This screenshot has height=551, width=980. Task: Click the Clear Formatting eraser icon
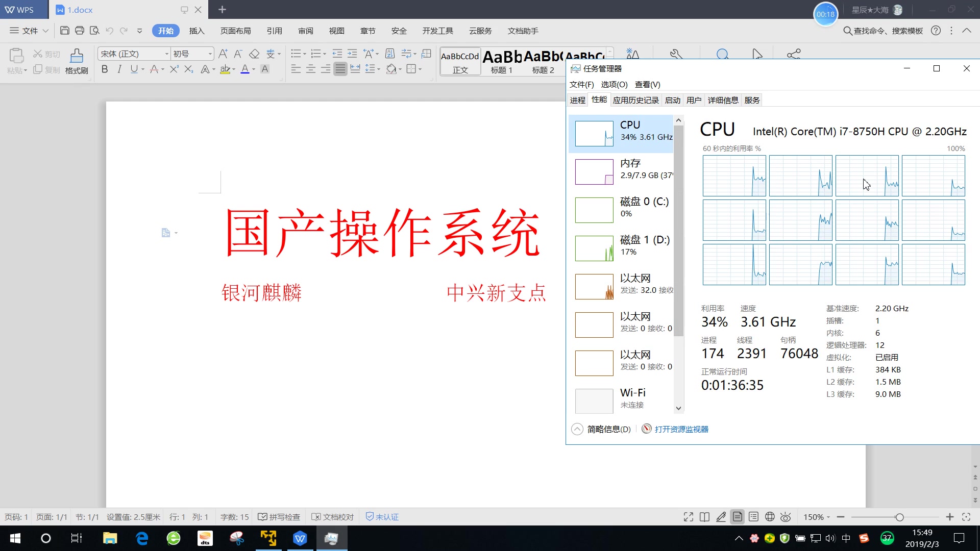point(254,54)
